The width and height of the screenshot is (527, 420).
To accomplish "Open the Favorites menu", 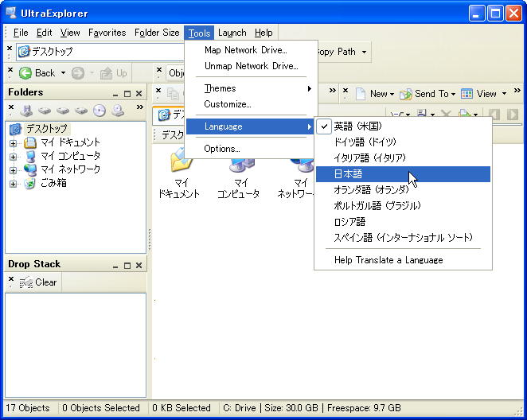I will click(x=107, y=33).
